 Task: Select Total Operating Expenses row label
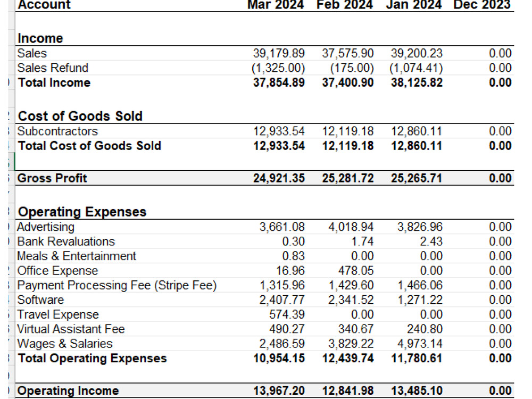pyautogui.click(x=92, y=358)
